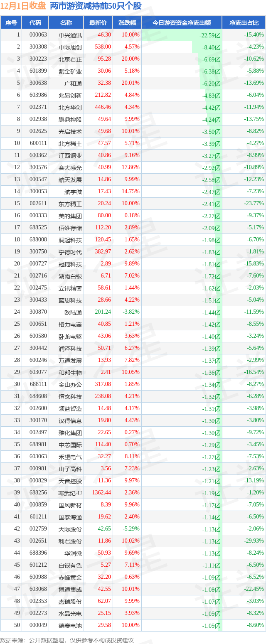The height and width of the screenshot is (644, 266).
Task: Select the stock name 鹏鼎控股
Action: [70, 119]
